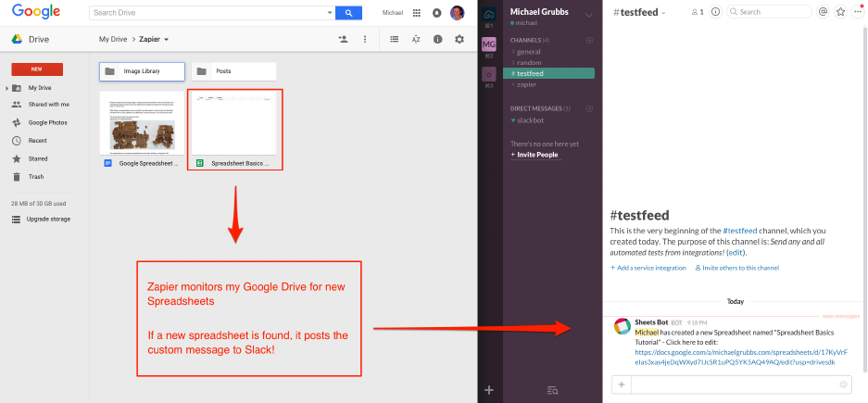Open the Drive search options dropdown arrow
868x403 pixels.
coord(331,12)
